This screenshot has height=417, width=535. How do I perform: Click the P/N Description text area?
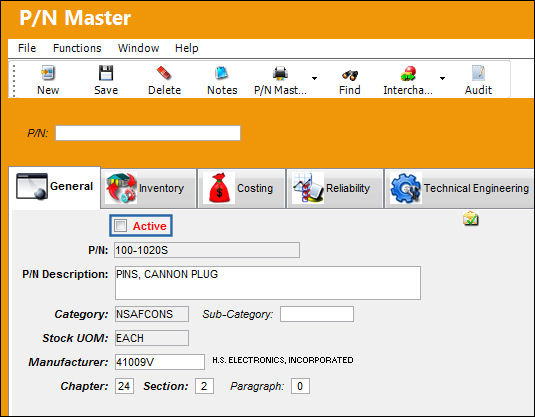point(268,283)
